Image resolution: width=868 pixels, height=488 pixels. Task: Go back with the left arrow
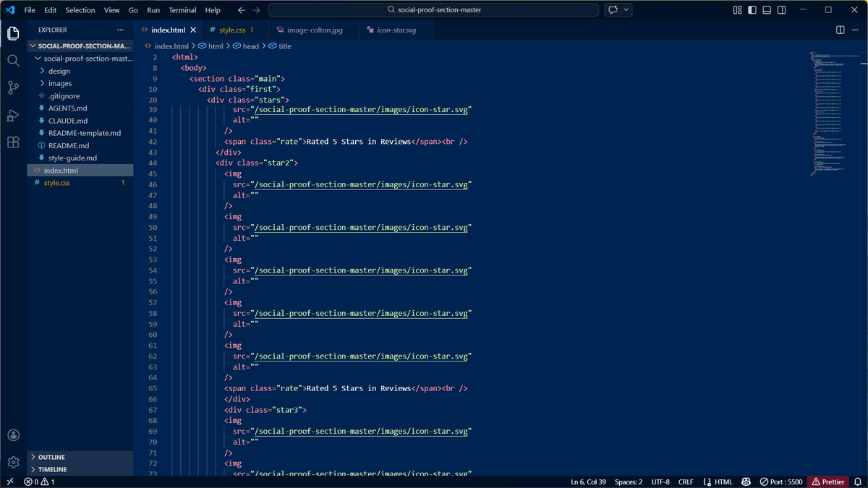(242, 10)
